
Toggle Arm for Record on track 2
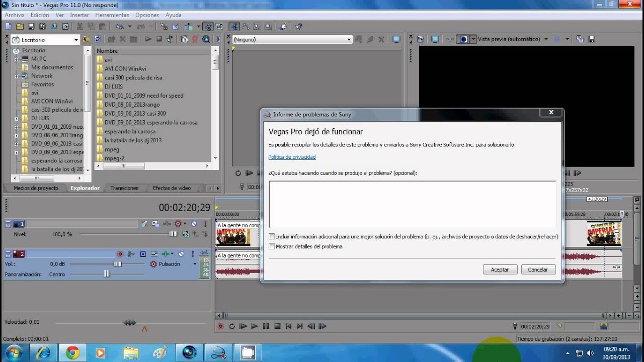pos(120,254)
